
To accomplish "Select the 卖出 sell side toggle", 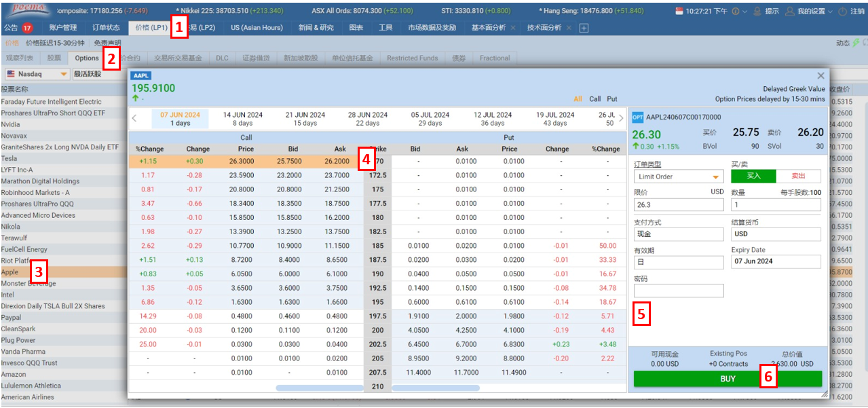I will coord(798,177).
